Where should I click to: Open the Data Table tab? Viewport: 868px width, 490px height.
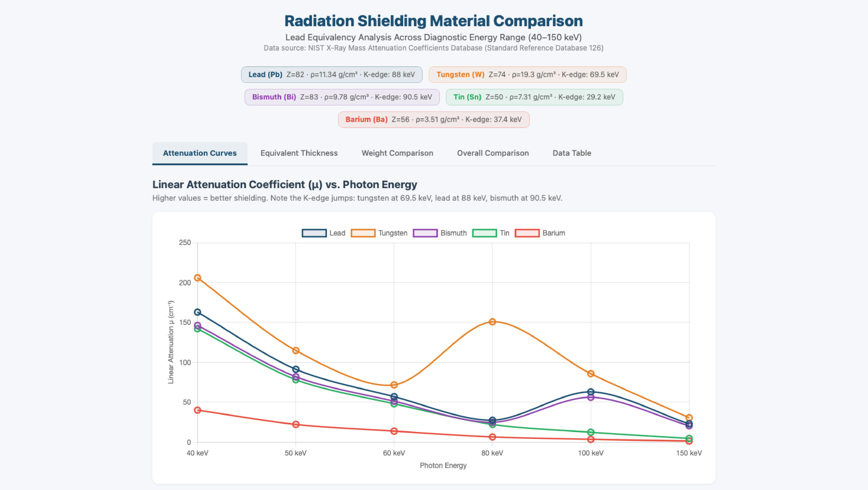572,153
